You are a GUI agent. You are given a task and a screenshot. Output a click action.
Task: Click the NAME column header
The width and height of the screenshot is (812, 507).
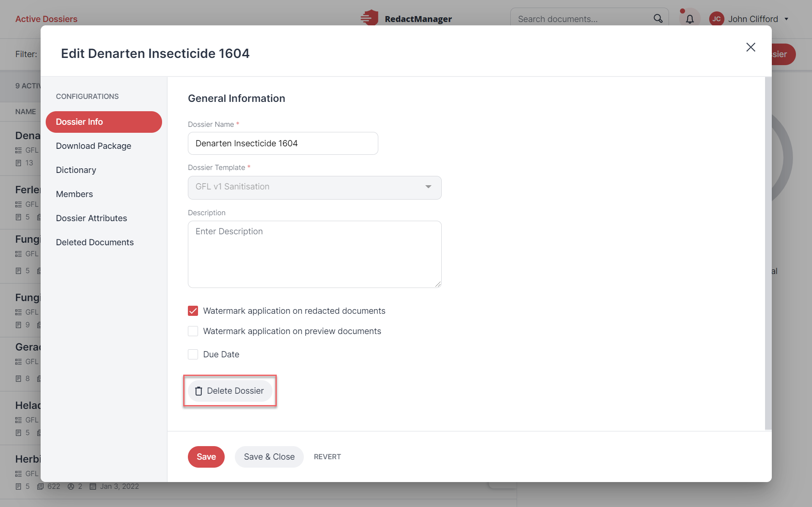(25, 112)
